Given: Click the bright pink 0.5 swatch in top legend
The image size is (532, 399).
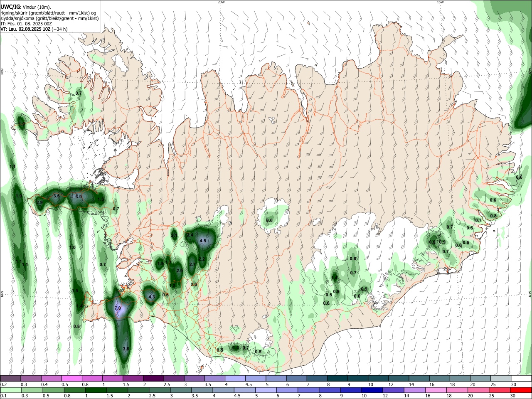Looking at the screenshot, I should pos(71,379).
